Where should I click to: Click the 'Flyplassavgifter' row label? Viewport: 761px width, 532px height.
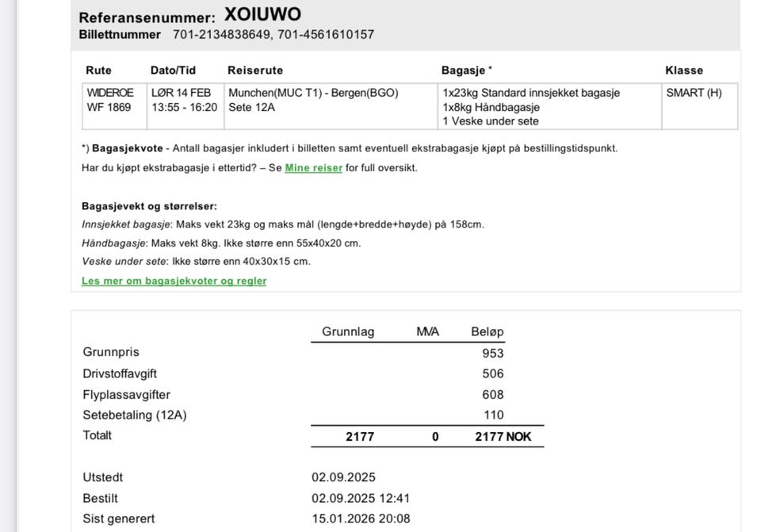click(126, 395)
